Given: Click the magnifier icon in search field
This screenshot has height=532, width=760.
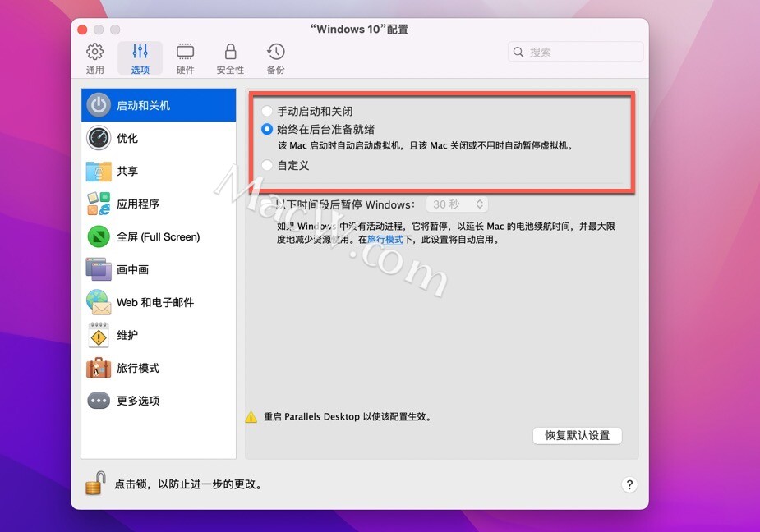Looking at the screenshot, I should 518,52.
